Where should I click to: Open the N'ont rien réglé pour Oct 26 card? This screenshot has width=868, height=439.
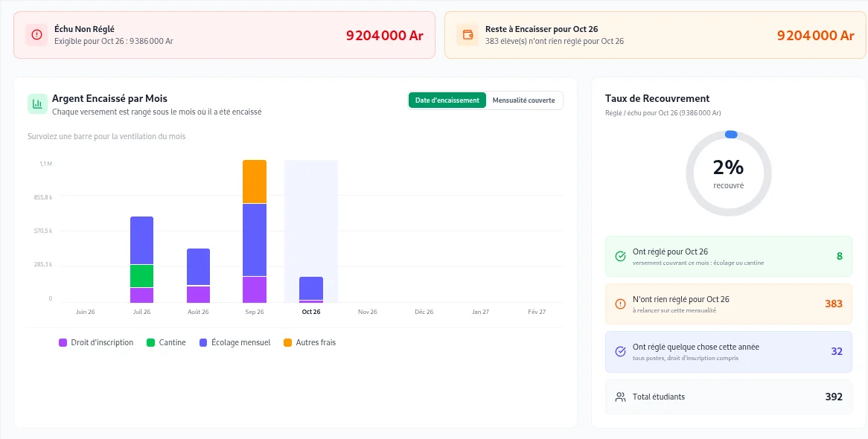[x=729, y=304]
